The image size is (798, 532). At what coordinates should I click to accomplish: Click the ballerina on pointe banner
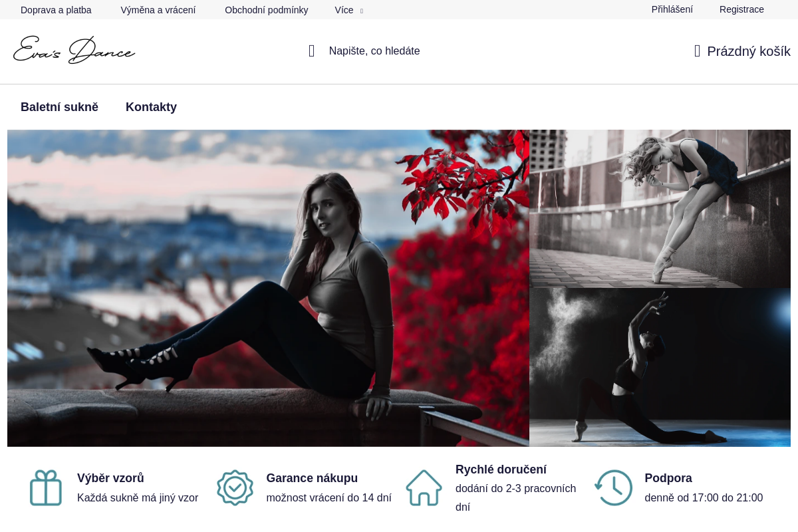pos(660,208)
